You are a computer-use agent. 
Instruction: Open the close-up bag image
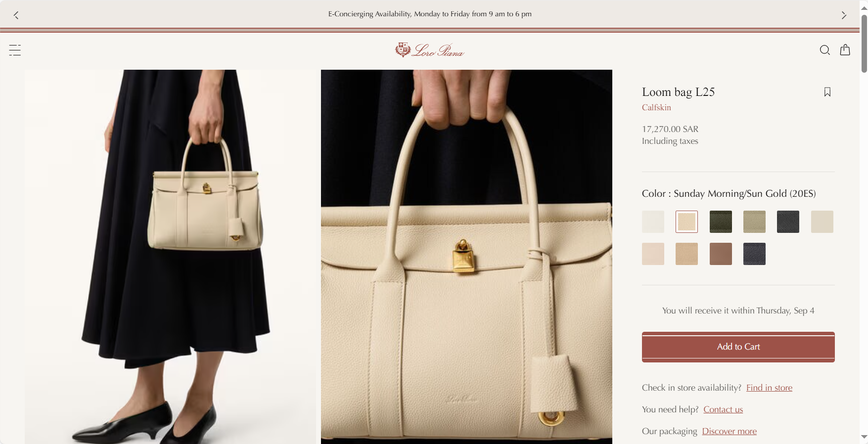[x=466, y=257]
